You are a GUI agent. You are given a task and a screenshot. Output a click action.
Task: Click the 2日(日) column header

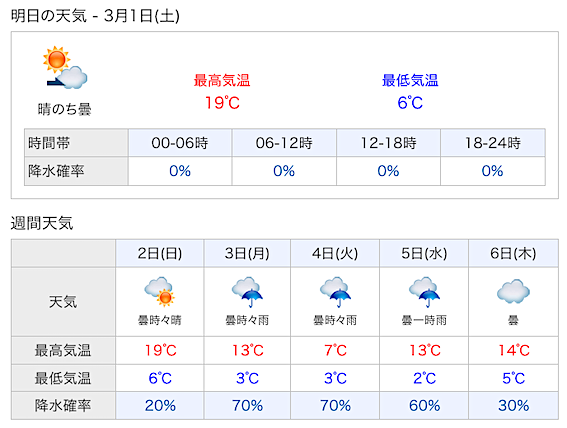point(159,253)
